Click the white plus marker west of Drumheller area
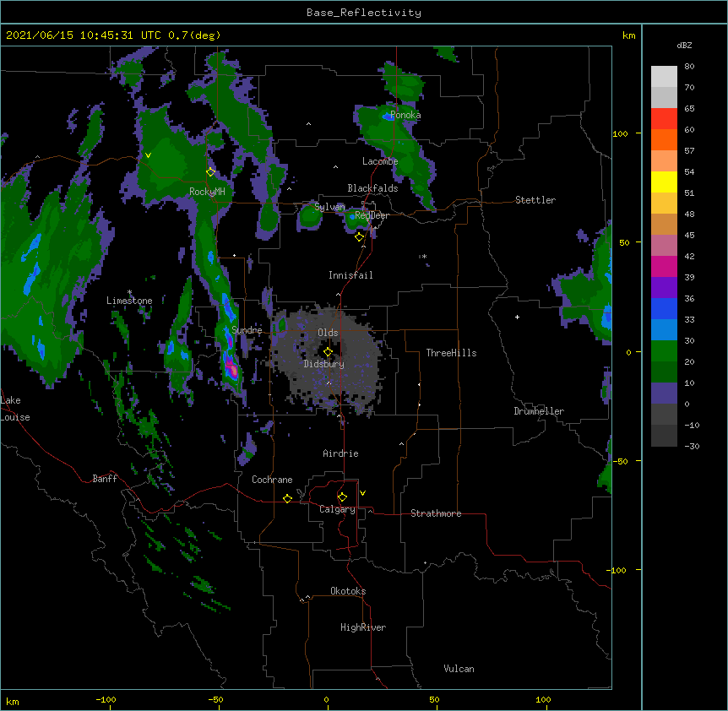 517,317
